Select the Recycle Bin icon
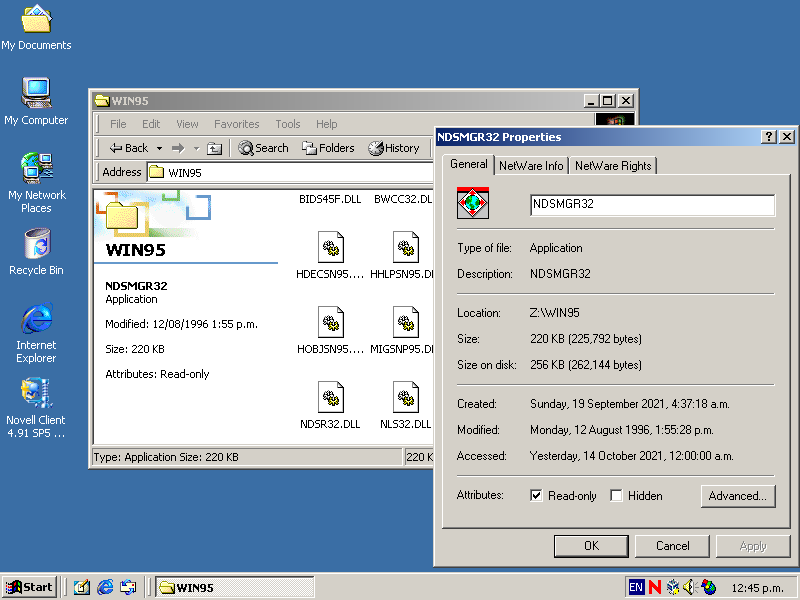The height and width of the screenshot is (600, 800). point(36,252)
